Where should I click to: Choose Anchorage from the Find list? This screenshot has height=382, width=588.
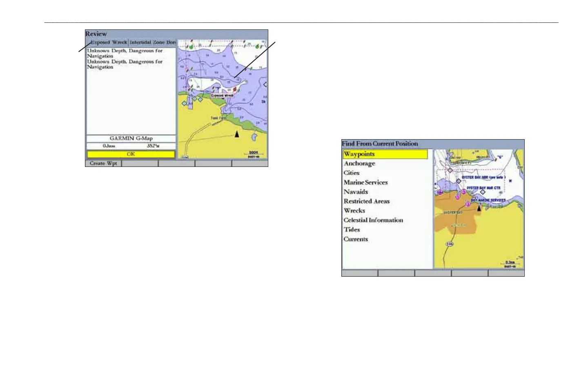(x=359, y=163)
